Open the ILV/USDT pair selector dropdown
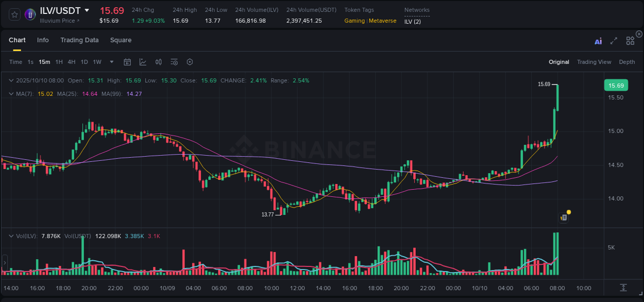 (x=86, y=10)
